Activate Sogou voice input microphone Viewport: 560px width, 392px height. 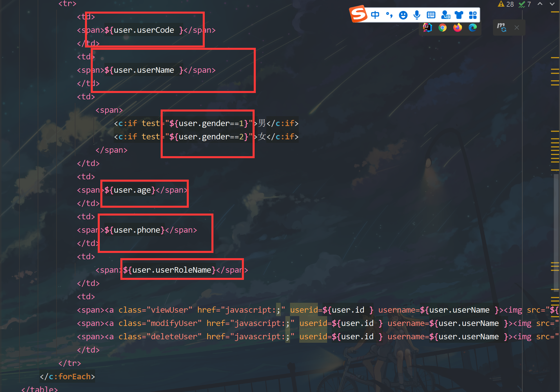[417, 15]
